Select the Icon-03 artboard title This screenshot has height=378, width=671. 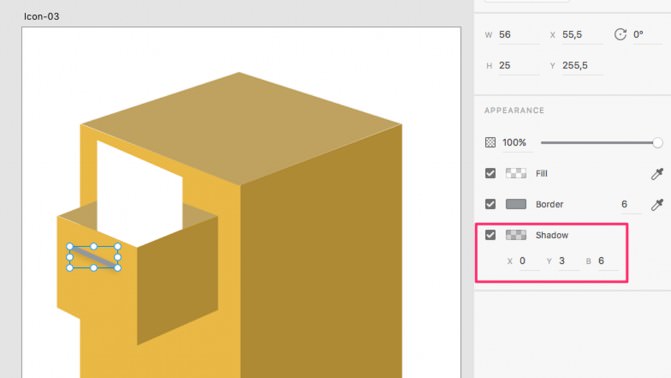42,17
